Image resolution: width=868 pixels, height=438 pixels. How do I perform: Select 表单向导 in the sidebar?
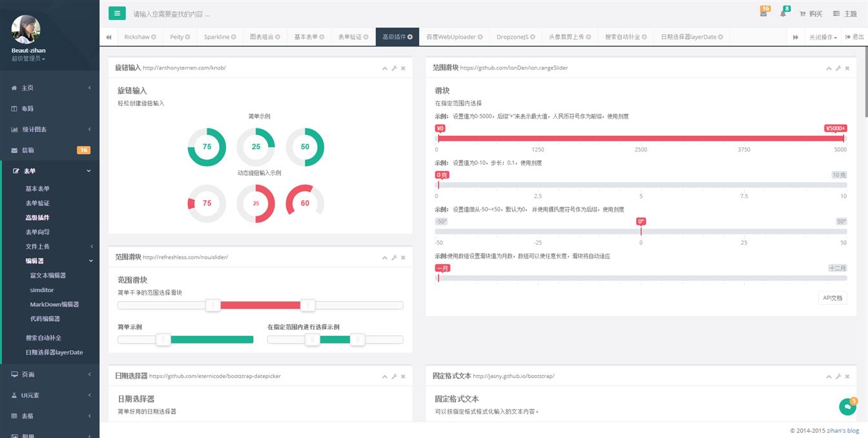37,232
